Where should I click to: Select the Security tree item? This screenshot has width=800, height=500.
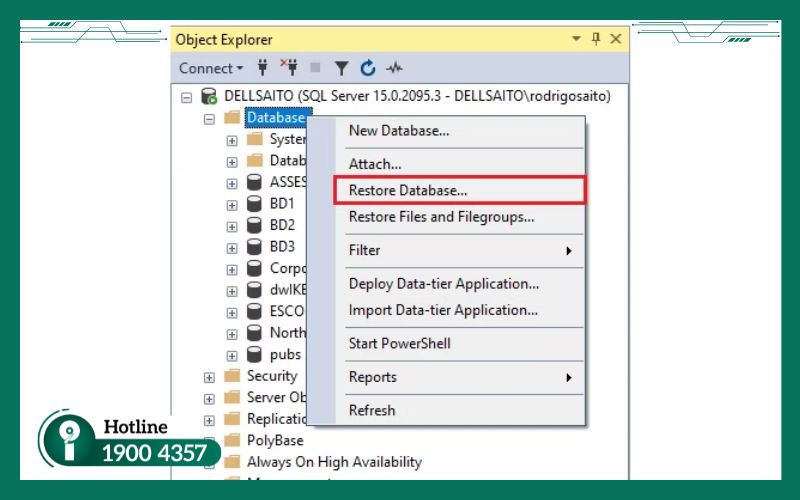pos(272,376)
